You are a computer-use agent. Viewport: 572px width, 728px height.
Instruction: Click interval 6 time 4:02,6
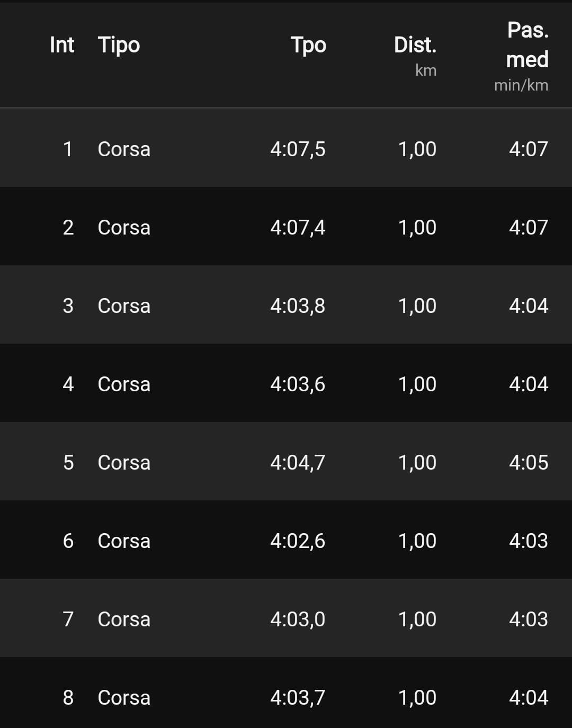point(298,541)
